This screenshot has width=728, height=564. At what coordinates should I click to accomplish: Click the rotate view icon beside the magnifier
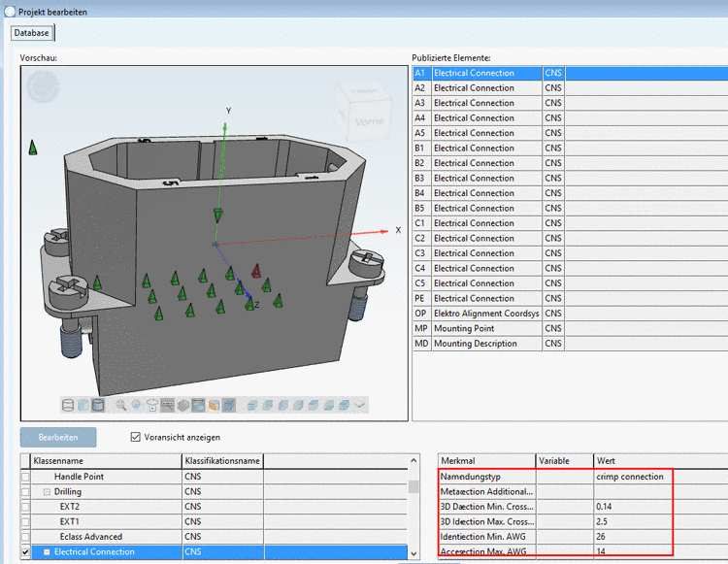[x=137, y=405]
